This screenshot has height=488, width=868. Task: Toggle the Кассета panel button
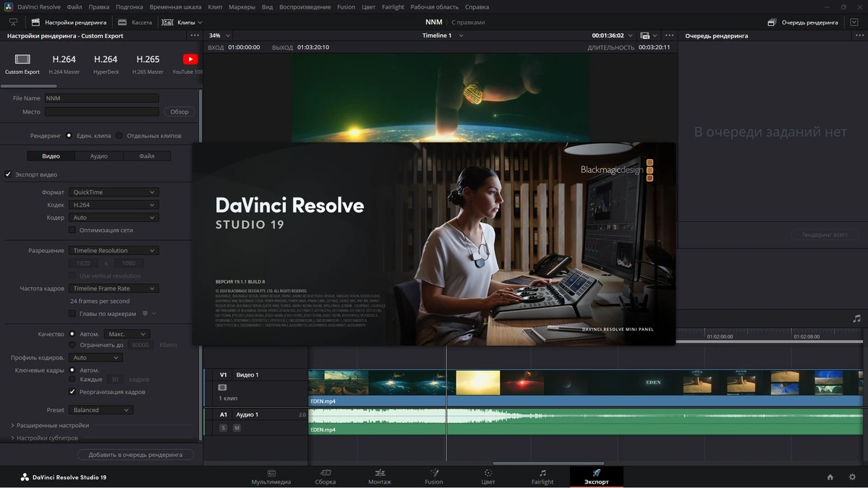(x=135, y=22)
